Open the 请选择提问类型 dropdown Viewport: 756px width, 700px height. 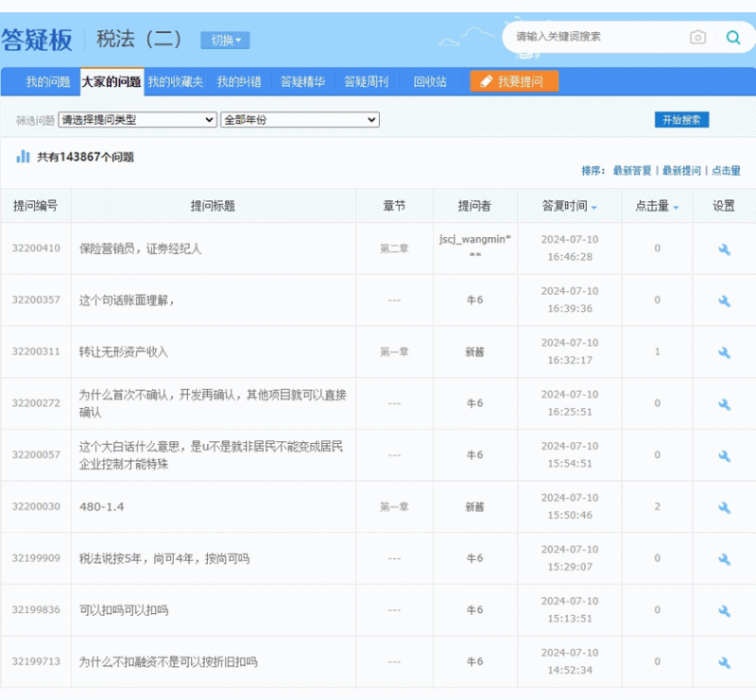coord(138,120)
